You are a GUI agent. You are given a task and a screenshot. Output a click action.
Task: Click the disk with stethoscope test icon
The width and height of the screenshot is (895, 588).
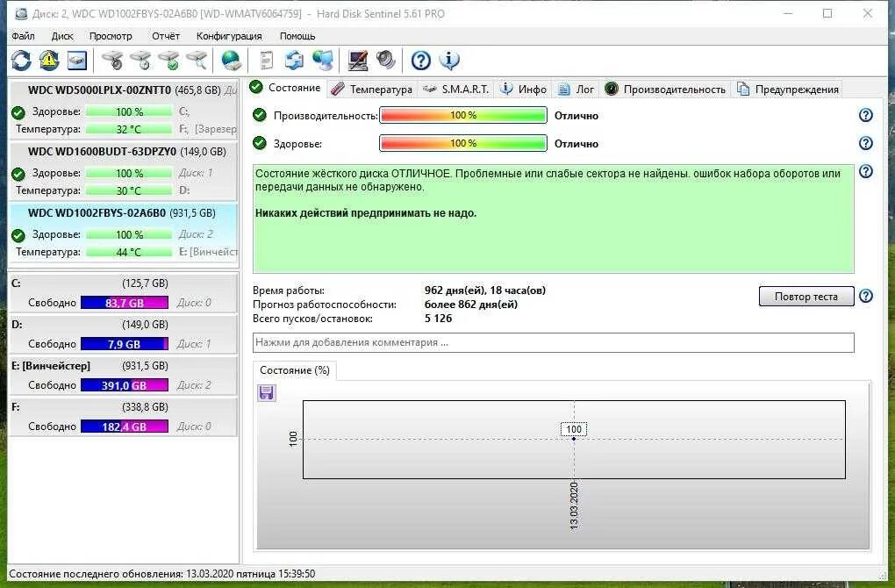coord(112,60)
